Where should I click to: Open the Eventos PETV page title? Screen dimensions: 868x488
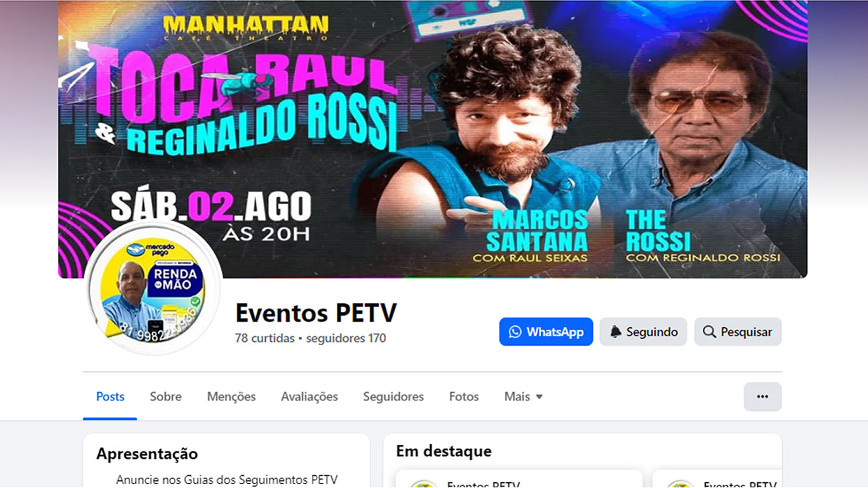point(316,313)
